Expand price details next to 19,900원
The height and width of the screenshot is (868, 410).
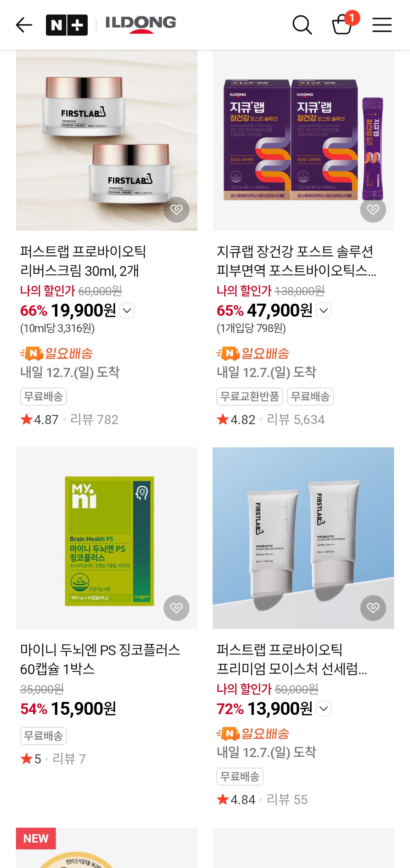click(x=127, y=310)
